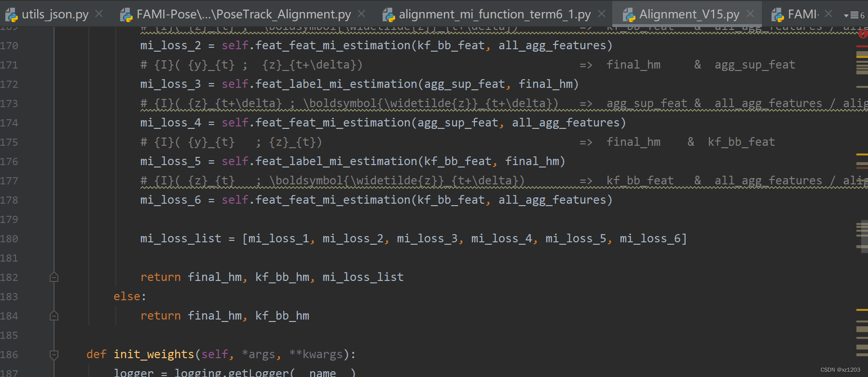The height and width of the screenshot is (377, 868).
Task: Switch to the utils_json.py tab
Action: coord(55,14)
